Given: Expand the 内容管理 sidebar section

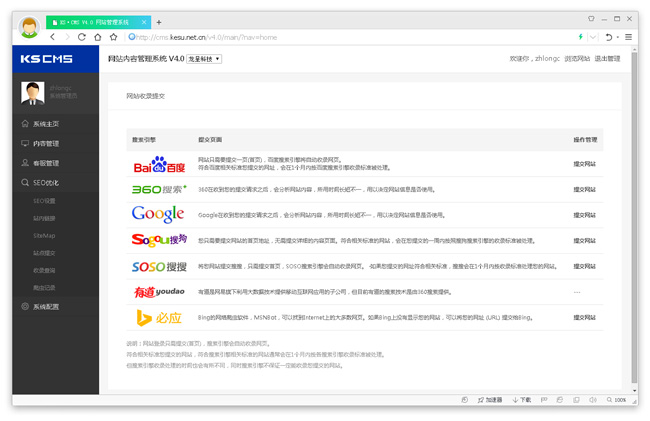Looking at the screenshot, I should coord(56,143).
